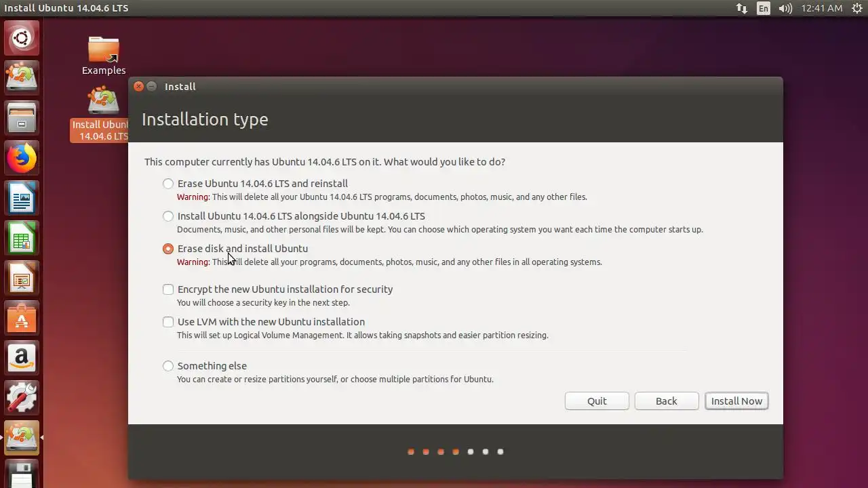Open Ubuntu Software Center
Screen dimensions: 868x488
click(x=22, y=319)
